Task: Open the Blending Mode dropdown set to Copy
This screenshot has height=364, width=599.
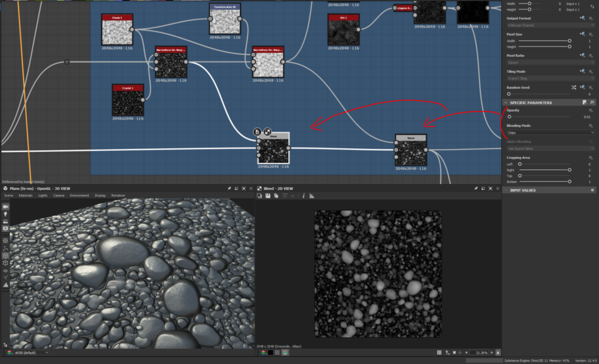Action: [x=550, y=133]
